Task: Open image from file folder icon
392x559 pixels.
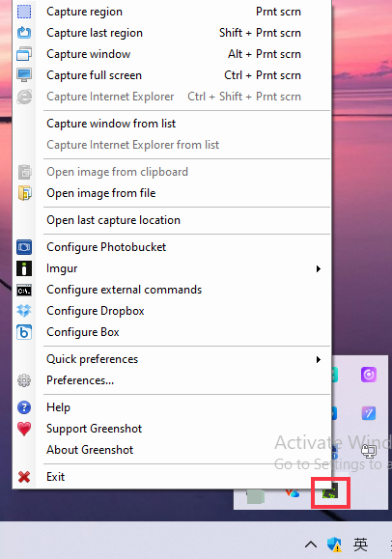Action: [24, 193]
